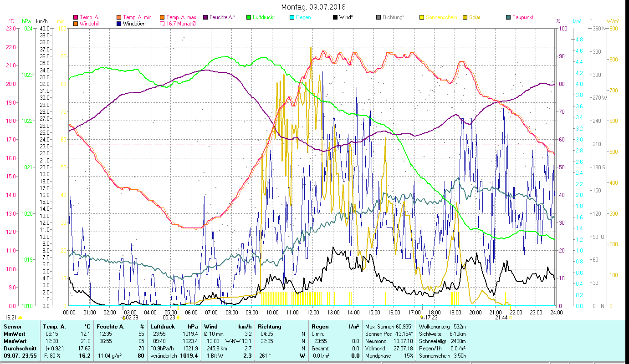Click the 'Richtung*' legend label
The height and width of the screenshot is (364, 629).
(x=394, y=17)
